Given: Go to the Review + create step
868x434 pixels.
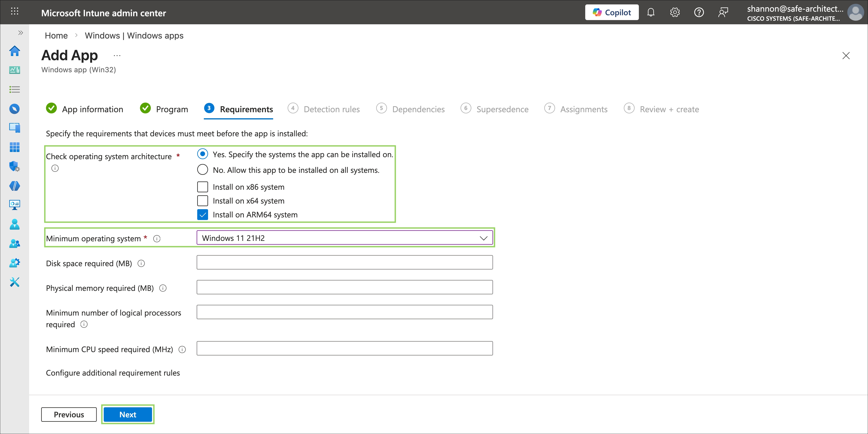Looking at the screenshot, I should (x=661, y=109).
